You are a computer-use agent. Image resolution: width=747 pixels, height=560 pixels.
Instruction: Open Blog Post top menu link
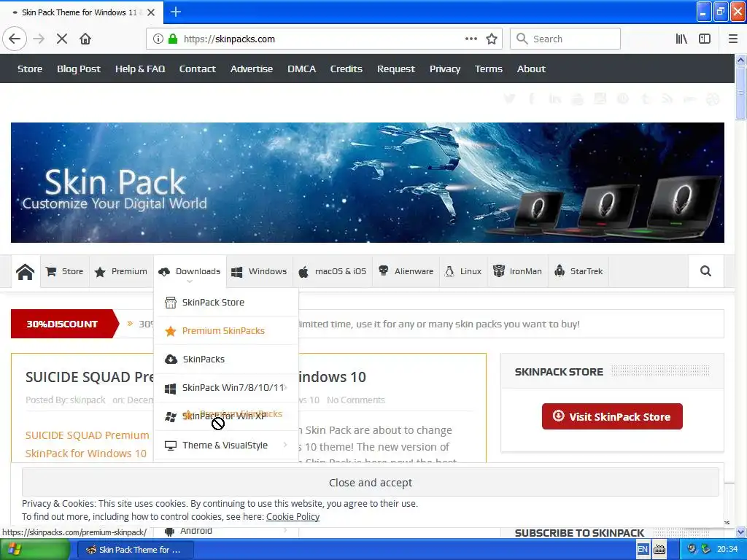pos(79,69)
